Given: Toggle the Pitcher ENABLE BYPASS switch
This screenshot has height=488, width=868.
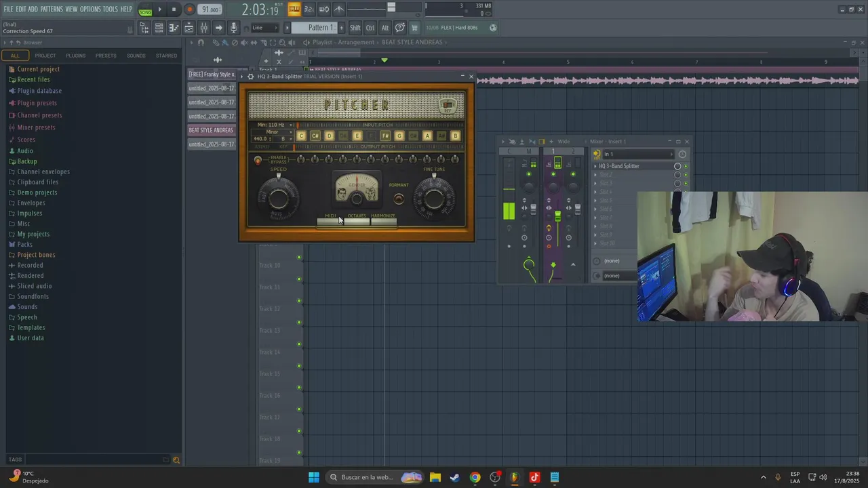Looking at the screenshot, I should pyautogui.click(x=258, y=161).
